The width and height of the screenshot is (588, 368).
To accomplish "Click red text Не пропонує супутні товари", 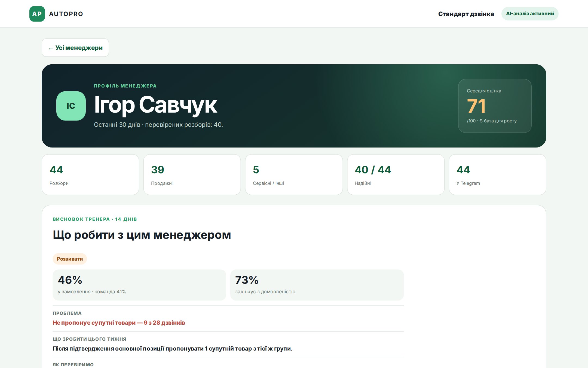I will click(x=119, y=323).
